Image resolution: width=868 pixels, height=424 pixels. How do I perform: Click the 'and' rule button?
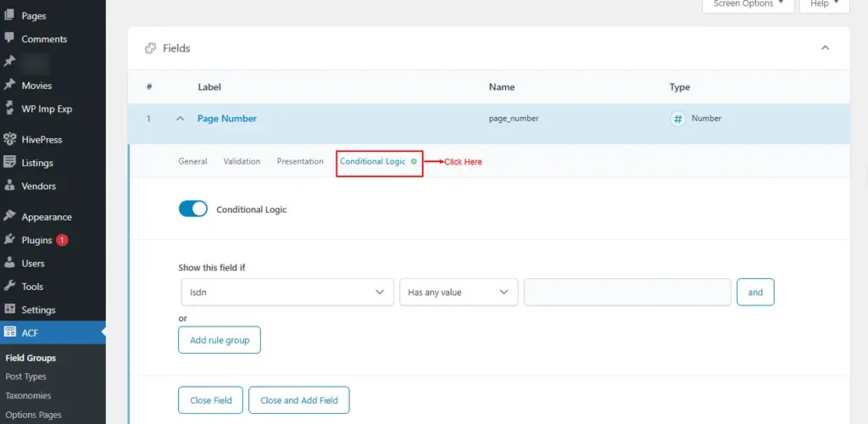point(755,292)
